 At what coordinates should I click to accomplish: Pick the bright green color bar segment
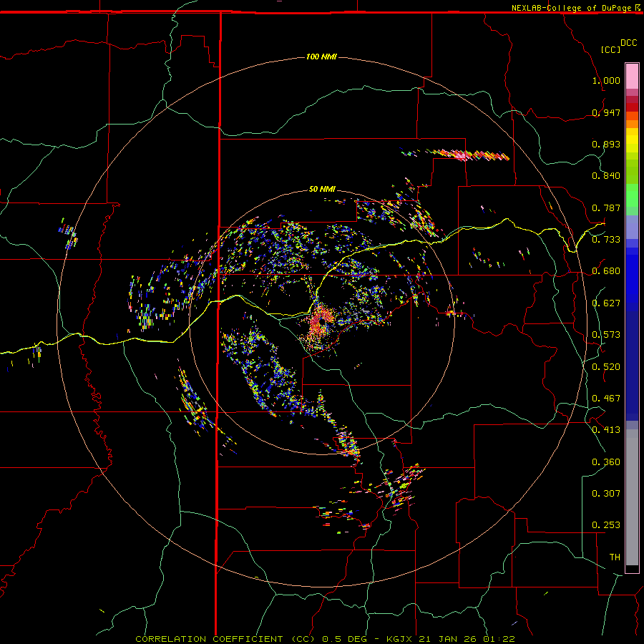tap(632, 195)
